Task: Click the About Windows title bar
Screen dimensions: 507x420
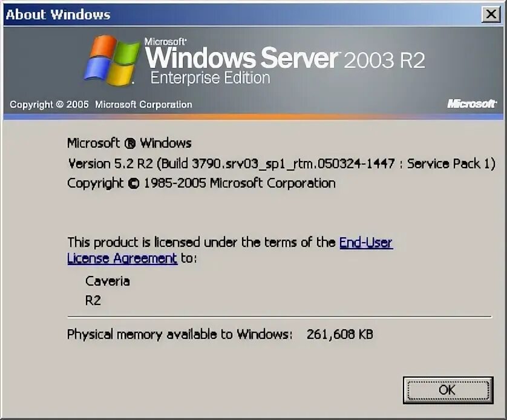Action: (243, 15)
